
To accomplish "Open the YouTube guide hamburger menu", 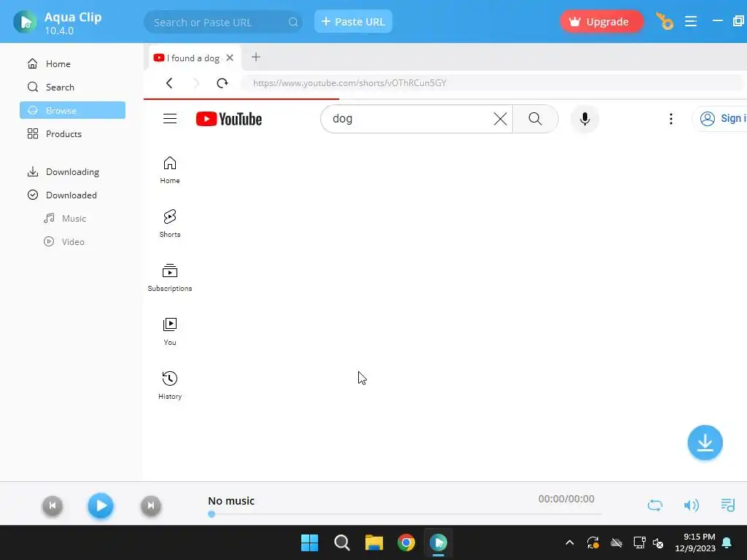I will (x=170, y=119).
